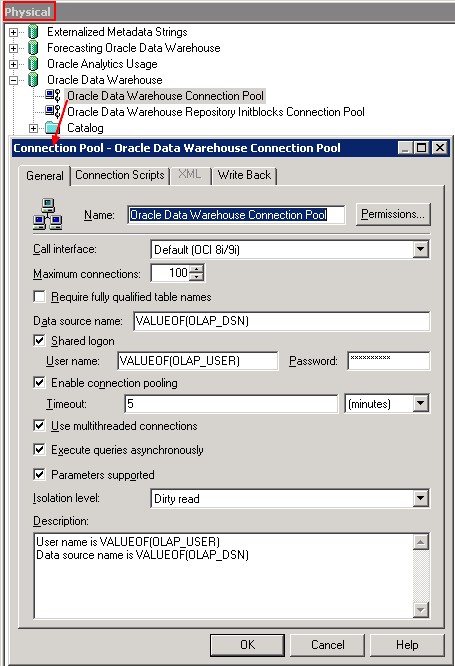The image size is (455, 666).
Task: Increase Maximum connections with up arrow
Action: tap(197, 268)
